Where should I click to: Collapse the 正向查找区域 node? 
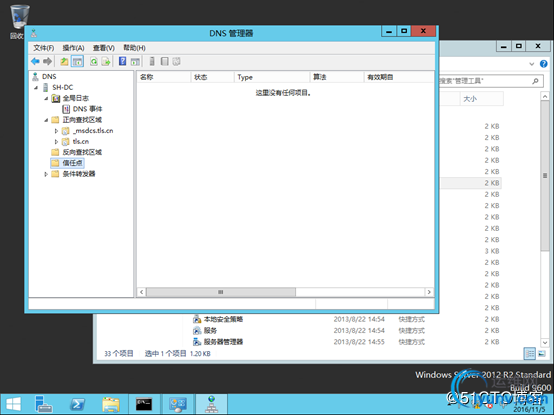(46, 120)
